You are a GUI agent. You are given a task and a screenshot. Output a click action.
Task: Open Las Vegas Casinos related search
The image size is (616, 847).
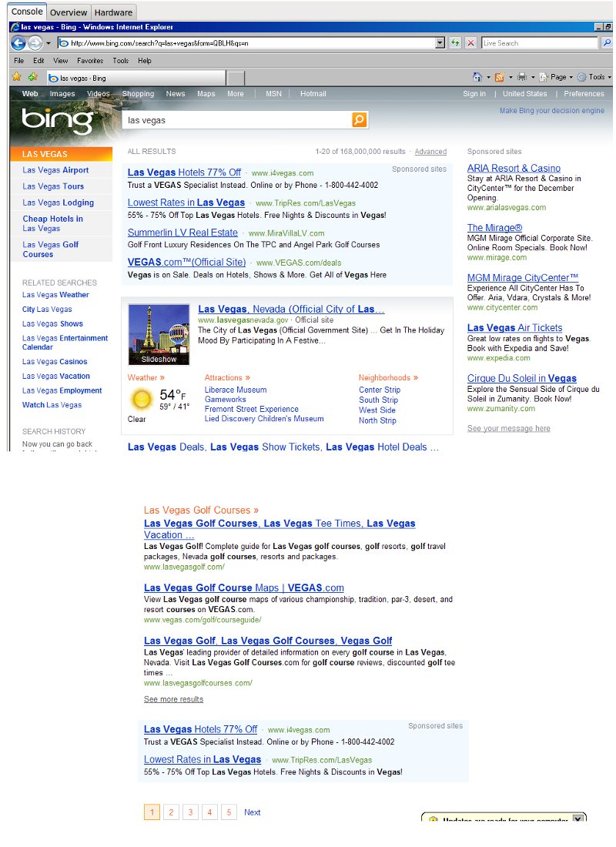[x=55, y=362]
